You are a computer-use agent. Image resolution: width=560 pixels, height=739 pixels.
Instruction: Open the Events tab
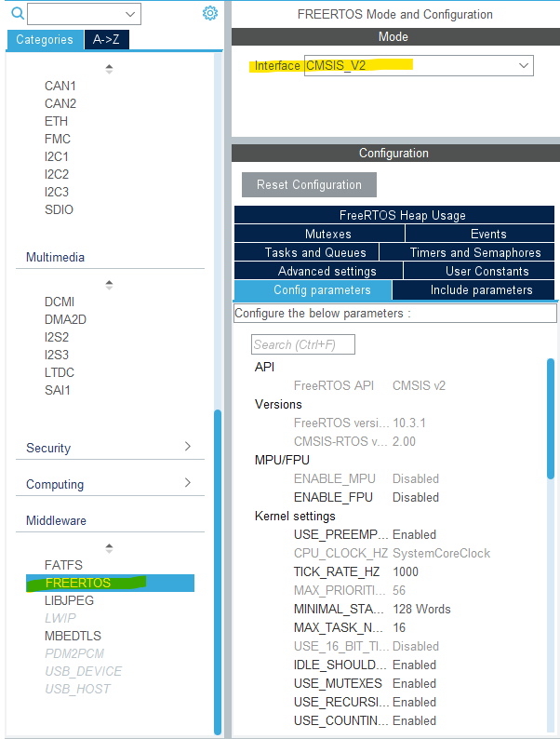point(480,234)
